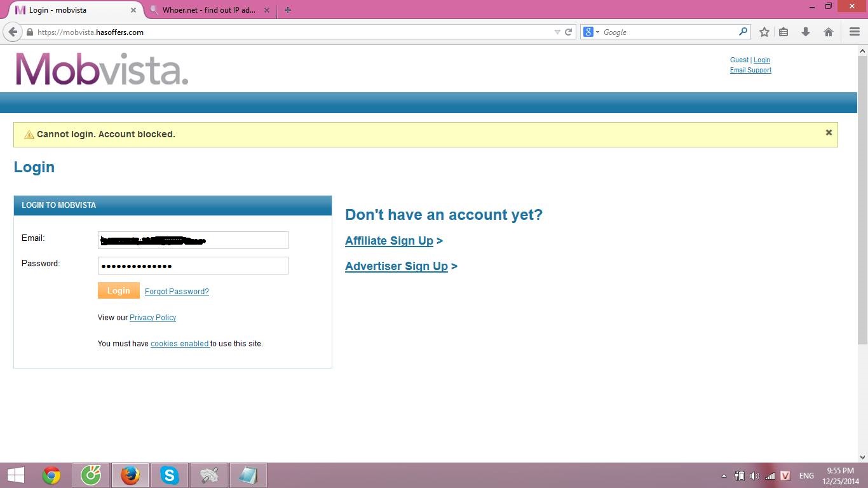Open the network signal tray icon
The image size is (868, 488).
[770, 476]
